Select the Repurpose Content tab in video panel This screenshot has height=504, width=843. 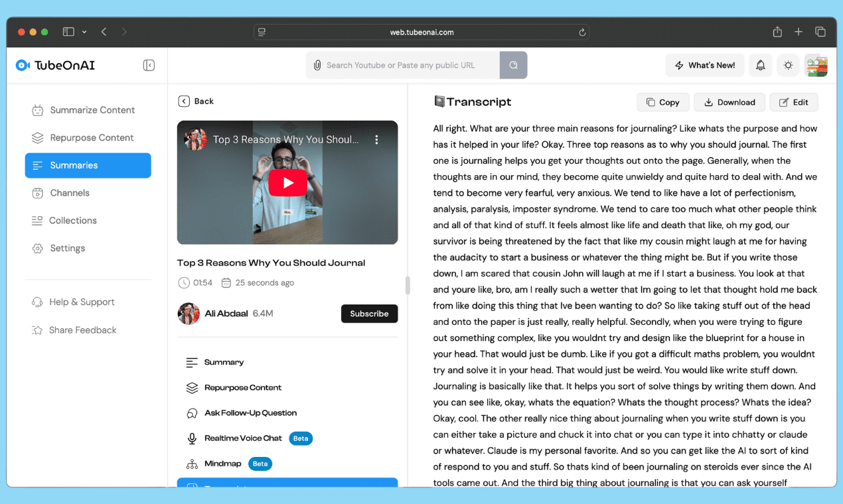click(x=287, y=387)
